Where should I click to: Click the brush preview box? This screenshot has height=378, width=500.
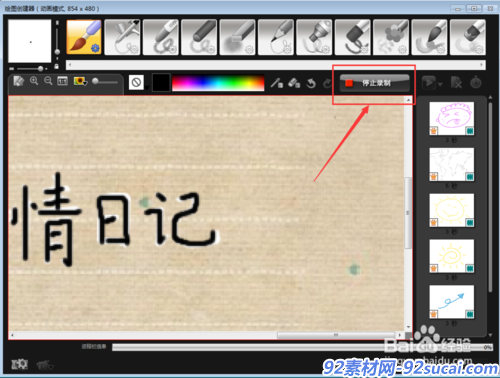pyautogui.click(x=30, y=41)
